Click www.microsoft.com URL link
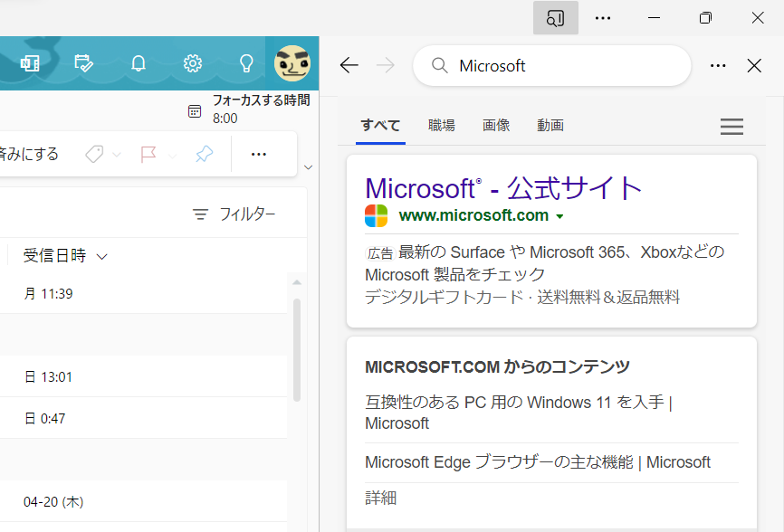Screen dimensions: 784x532 point(473,215)
